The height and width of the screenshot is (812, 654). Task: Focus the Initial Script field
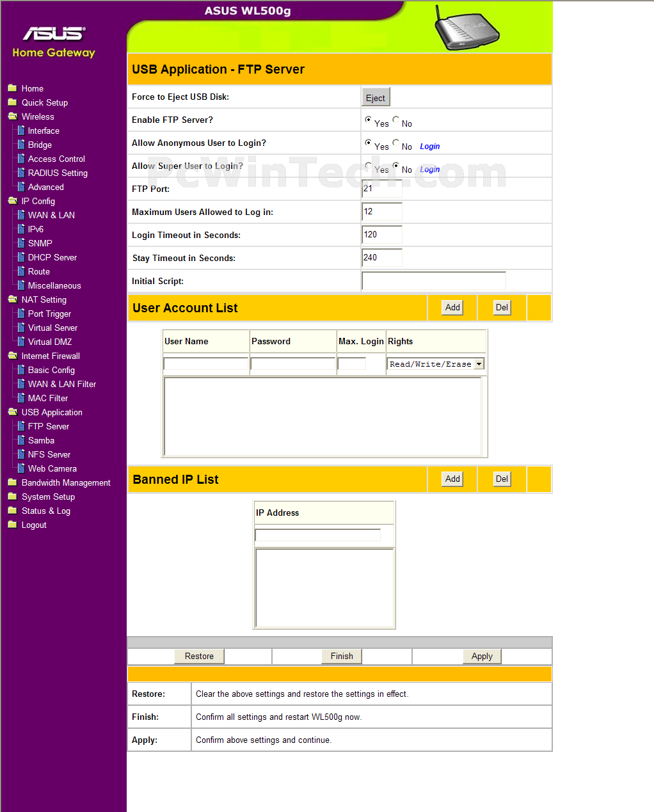coord(434,281)
